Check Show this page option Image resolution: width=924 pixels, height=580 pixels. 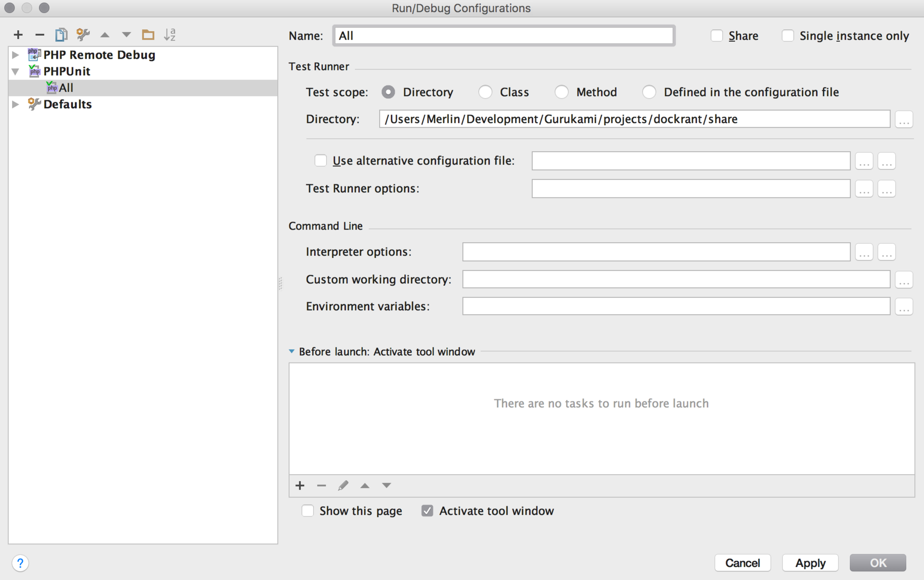[308, 511]
